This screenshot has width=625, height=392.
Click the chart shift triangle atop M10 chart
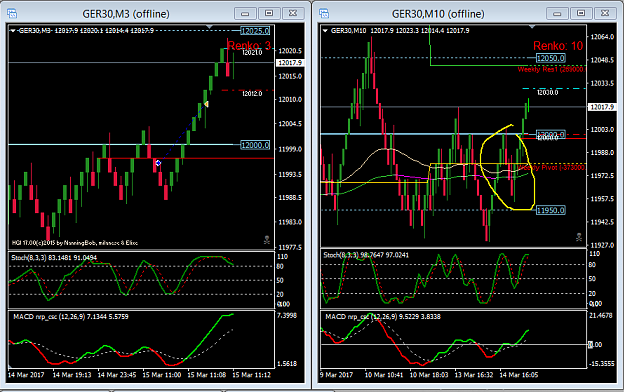pos(532,27)
